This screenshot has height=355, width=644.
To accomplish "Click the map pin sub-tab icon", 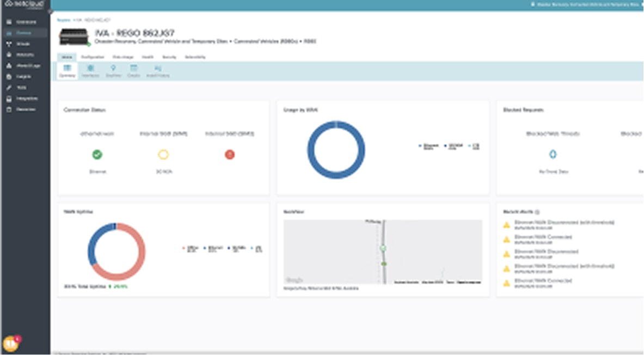I will point(113,71).
